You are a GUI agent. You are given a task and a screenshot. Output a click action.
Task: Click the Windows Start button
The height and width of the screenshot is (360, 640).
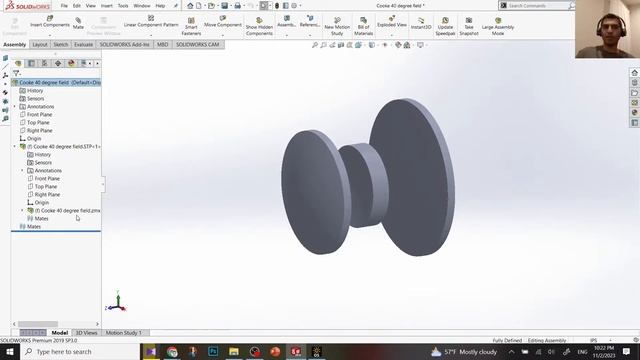pos(10,351)
